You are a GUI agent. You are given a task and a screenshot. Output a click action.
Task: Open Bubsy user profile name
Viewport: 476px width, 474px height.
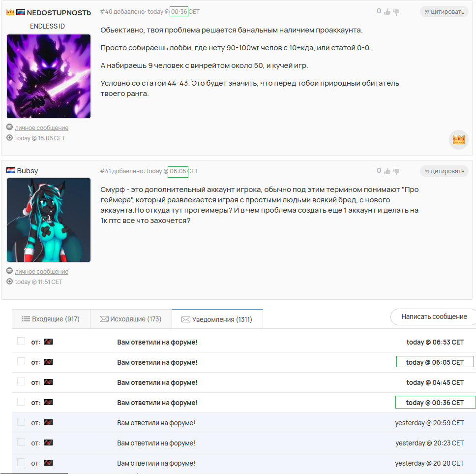click(x=28, y=171)
